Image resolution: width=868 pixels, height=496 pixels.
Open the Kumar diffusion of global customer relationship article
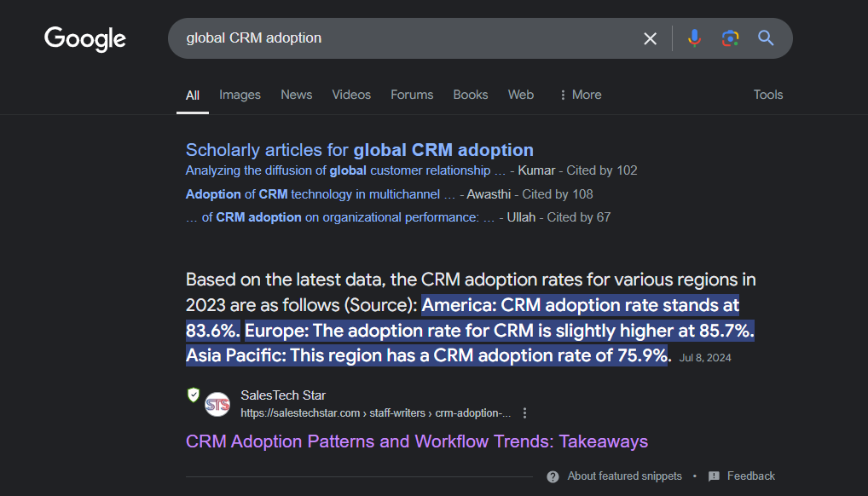[x=345, y=170]
